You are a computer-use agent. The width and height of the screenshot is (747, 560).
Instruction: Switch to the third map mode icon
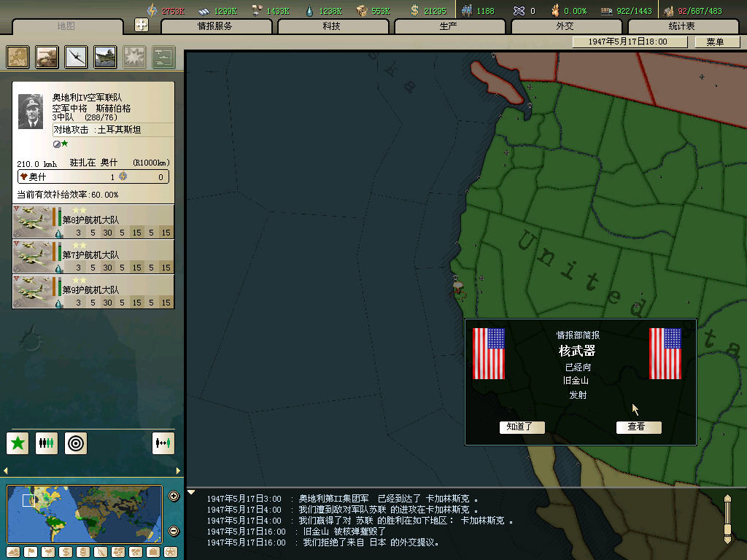[x=48, y=553]
